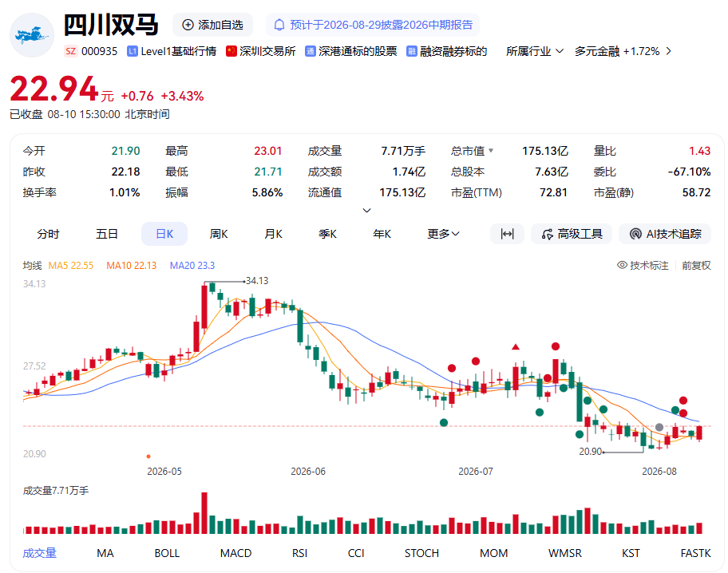Screen dimensions: 728x573
Task: Click the 添加自选 button
Action: (x=212, y=25)
